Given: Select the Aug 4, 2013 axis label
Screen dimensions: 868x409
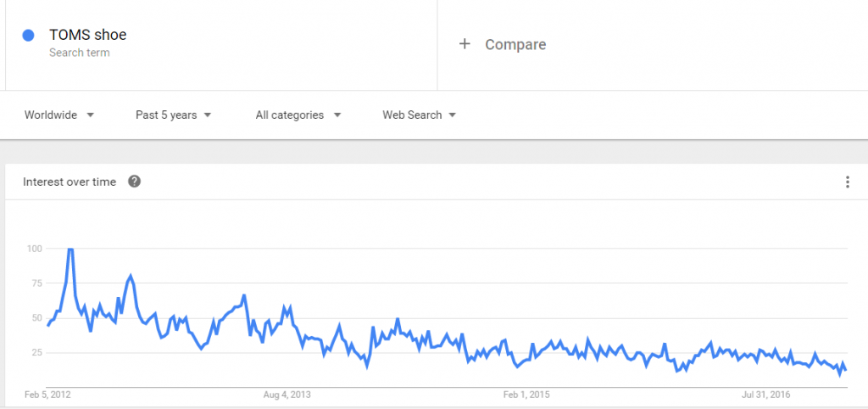Looking at the screenshot, I should click(x=287, y=395).
